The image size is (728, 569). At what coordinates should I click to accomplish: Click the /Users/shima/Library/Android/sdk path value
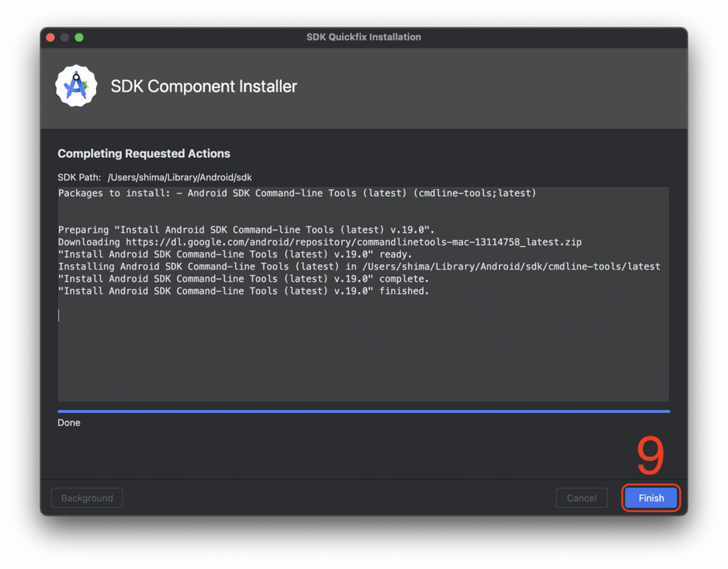[x=180, y=177]
